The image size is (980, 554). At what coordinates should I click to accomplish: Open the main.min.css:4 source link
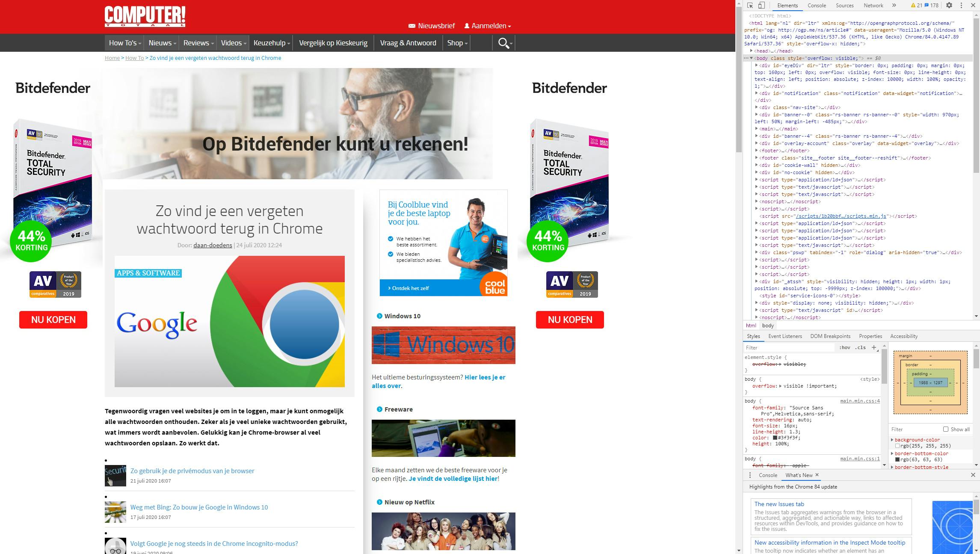coord(860,401)
